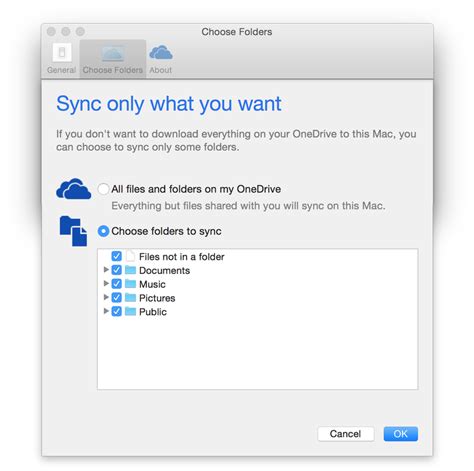Click the Pictures folder icon
The height and width of the screenshot is (471, 474).
130,297
